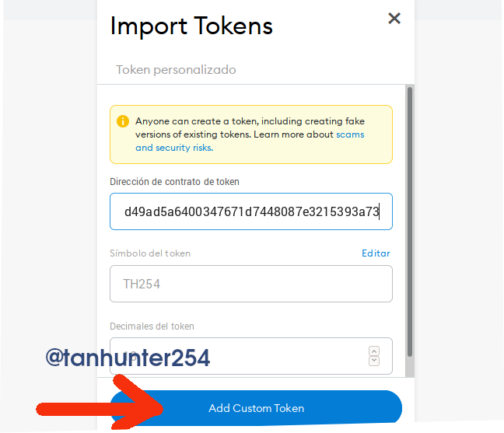
Task: Select the TH254 token symbol field
Action: coord(251,284)
